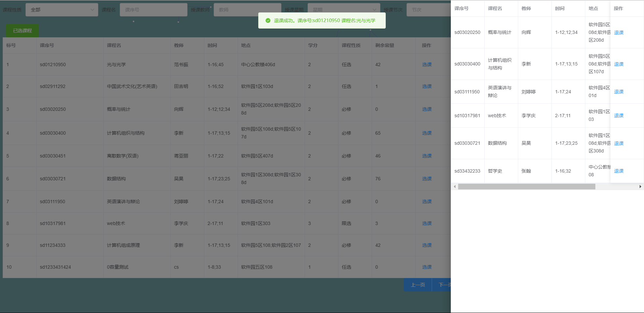Click 退课 for 计算机组织与结构 in the drawer
This screenshot has height=313, width=644.
pos(619,64)
